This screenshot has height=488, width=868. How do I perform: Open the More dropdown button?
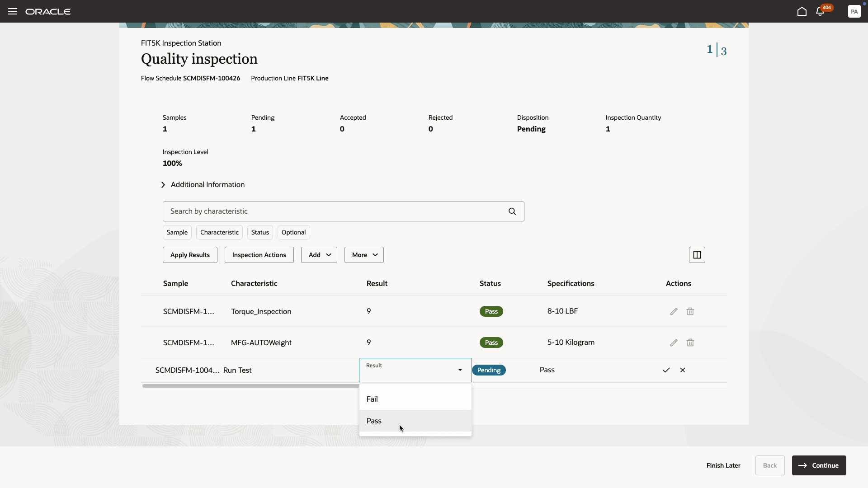pyautogui.click(x=364, y=255)
